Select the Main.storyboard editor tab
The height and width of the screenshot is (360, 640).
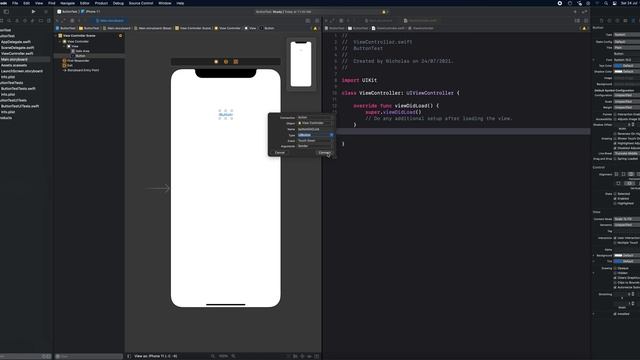109,20
